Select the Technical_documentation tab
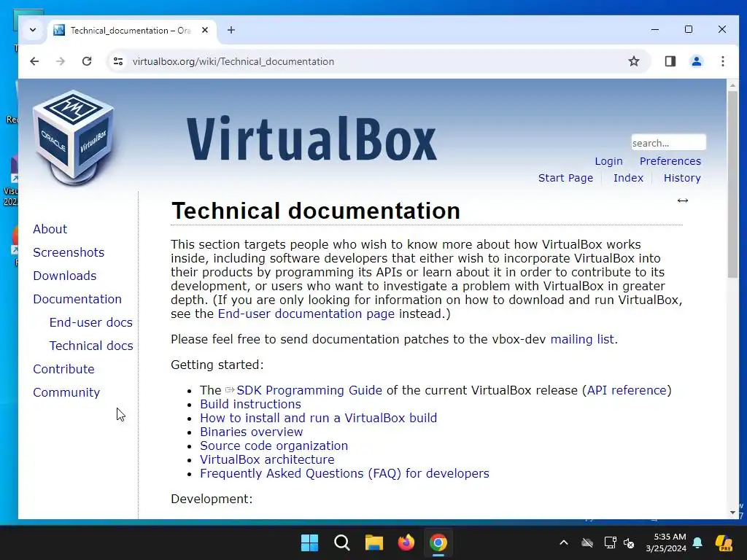The height and width of the screenshot is (560, 747). pos(131,31)
